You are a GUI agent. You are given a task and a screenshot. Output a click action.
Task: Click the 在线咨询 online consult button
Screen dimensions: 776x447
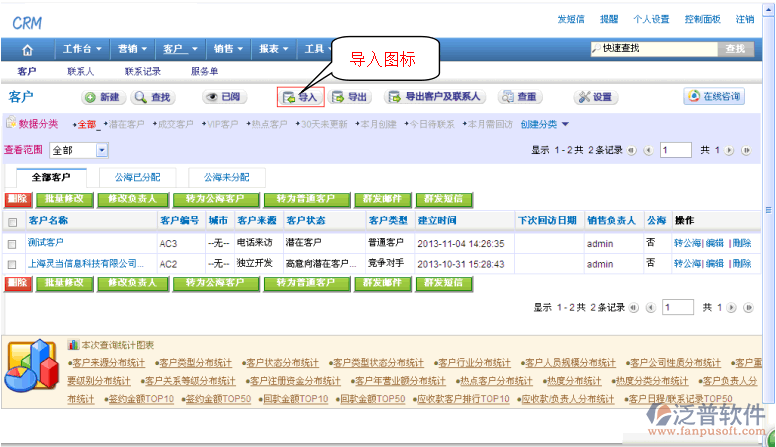click(x=714, y=97)
